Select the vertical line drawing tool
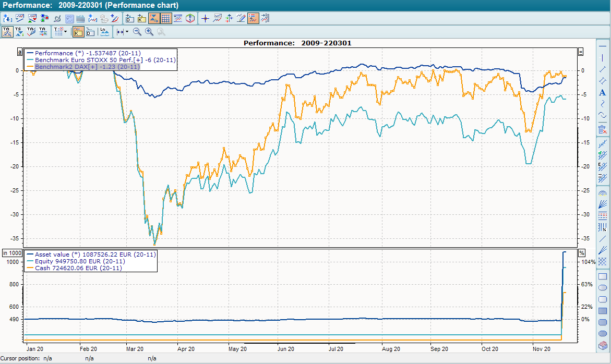Viewport: 611px width, 364px height. click(x=602, y=58)
